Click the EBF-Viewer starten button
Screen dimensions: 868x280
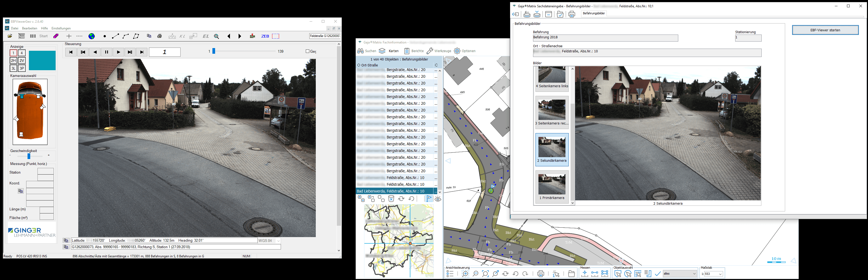825,30
